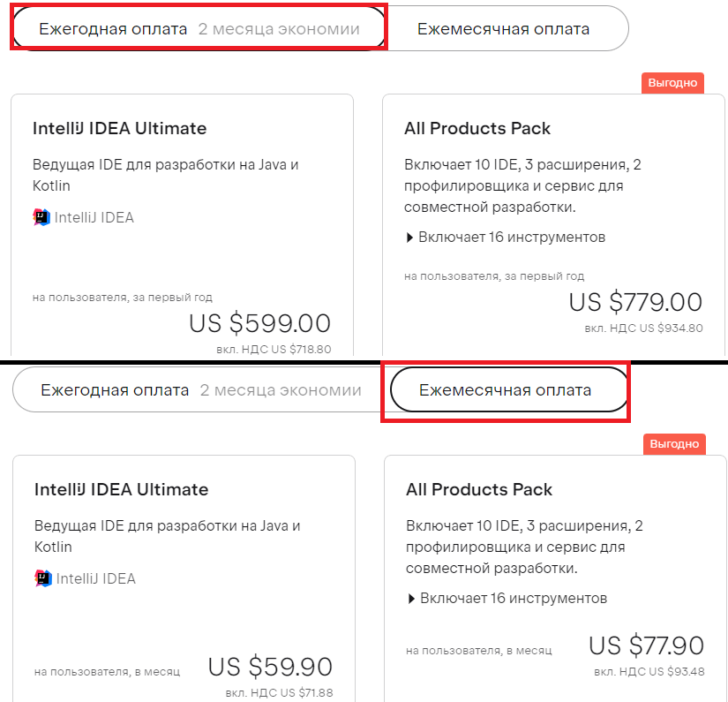Click IntelliJ IDEA logo in the US $59.90 card
The height and width of the screenshot is (702, 728).
(x=43, y=578)
